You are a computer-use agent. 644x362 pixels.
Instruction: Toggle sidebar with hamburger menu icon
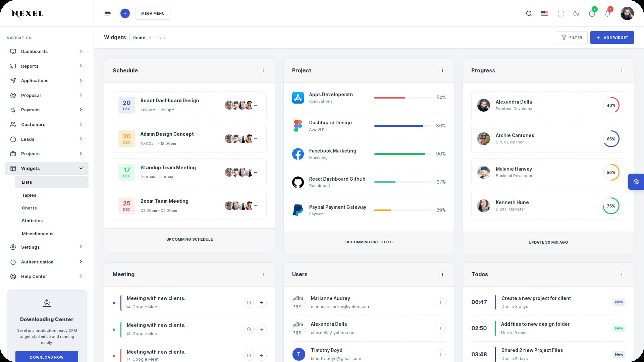[x=108, y=13]
